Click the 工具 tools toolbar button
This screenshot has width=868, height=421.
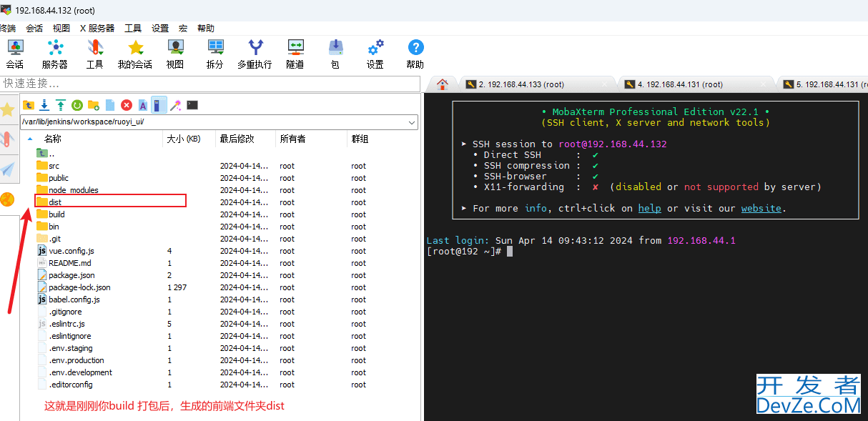[95, 54]
